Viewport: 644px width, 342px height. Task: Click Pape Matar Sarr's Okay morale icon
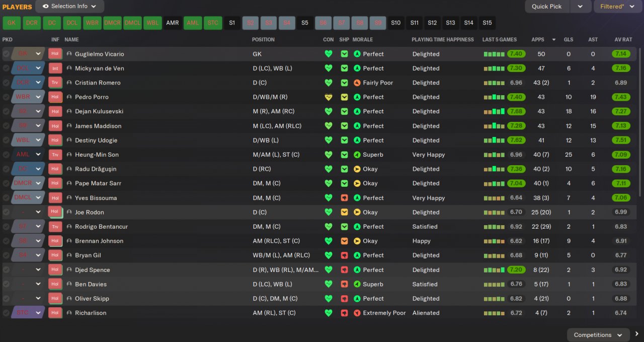click(x=357, y=183)
